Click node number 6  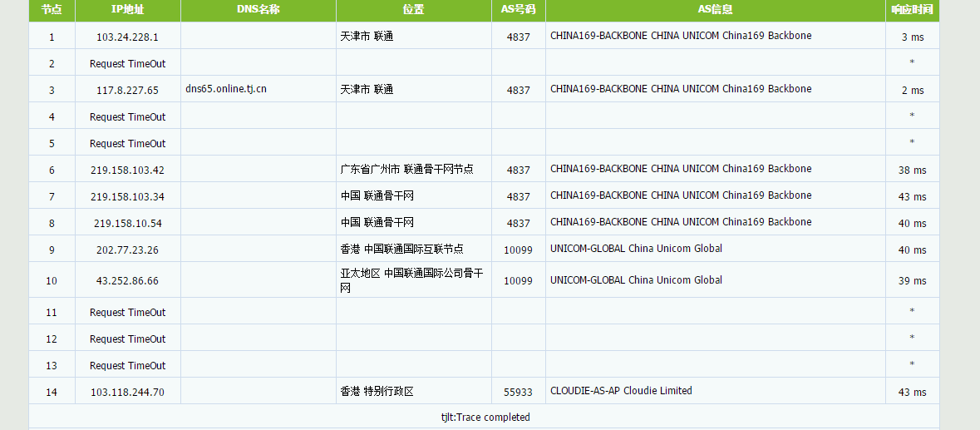(x=52, y=170)
